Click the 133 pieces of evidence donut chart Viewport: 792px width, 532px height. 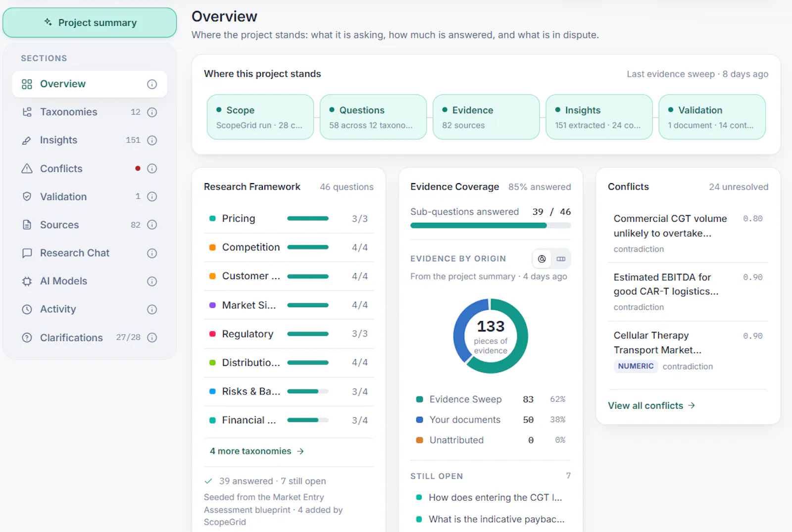tap(491, 336)
